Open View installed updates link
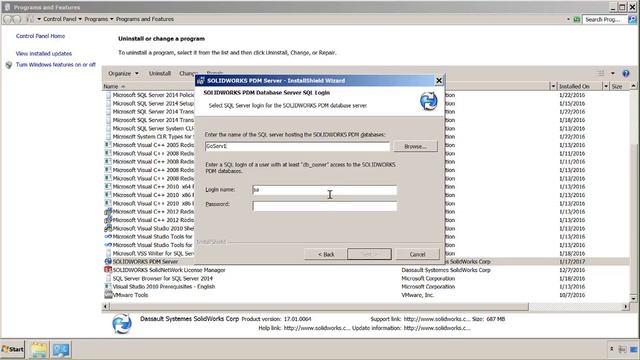640x360 pixels. 44,53
